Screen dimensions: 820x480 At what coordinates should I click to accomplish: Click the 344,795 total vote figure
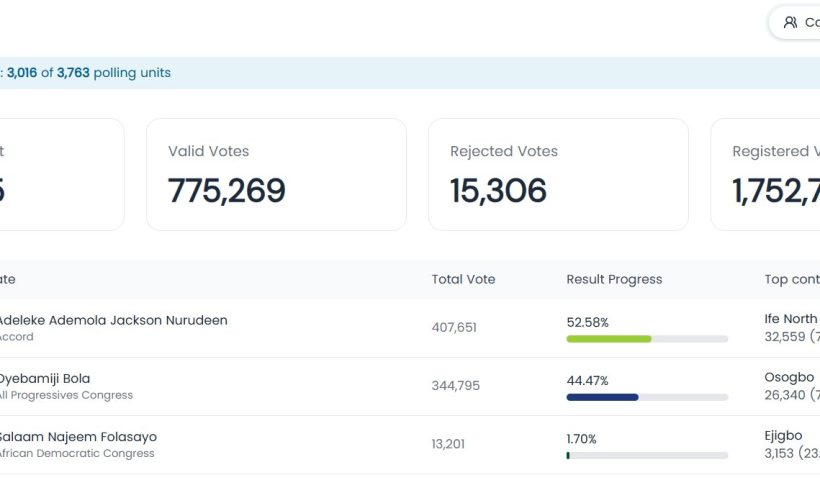455,385
